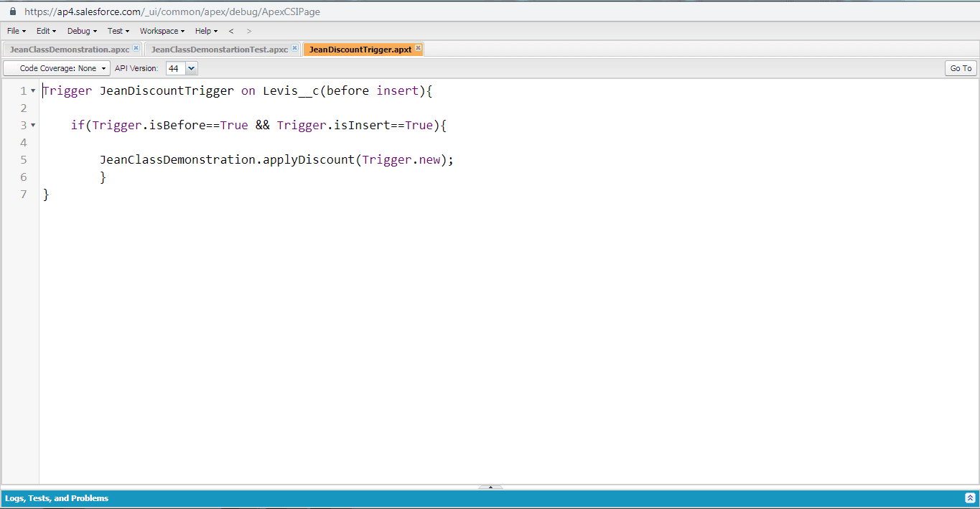Close the JeanClassDemonstration.apxc tab
Viewport: 980px width, 509px height.
pyautogui.click(x=136, y=48)
